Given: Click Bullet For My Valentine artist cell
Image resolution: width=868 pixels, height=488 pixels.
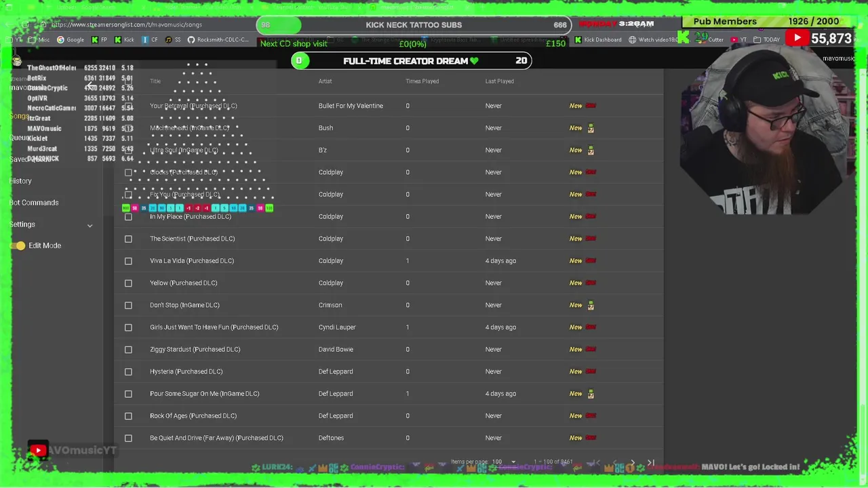Looking at the screenshot, I should [x=351, y=106].
